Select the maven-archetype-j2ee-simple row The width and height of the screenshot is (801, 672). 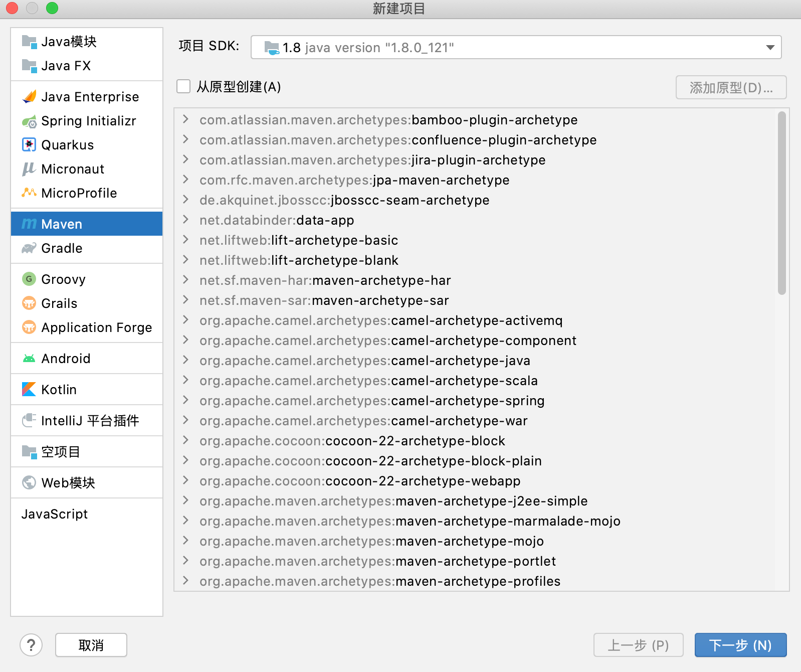tap(475, 501)
